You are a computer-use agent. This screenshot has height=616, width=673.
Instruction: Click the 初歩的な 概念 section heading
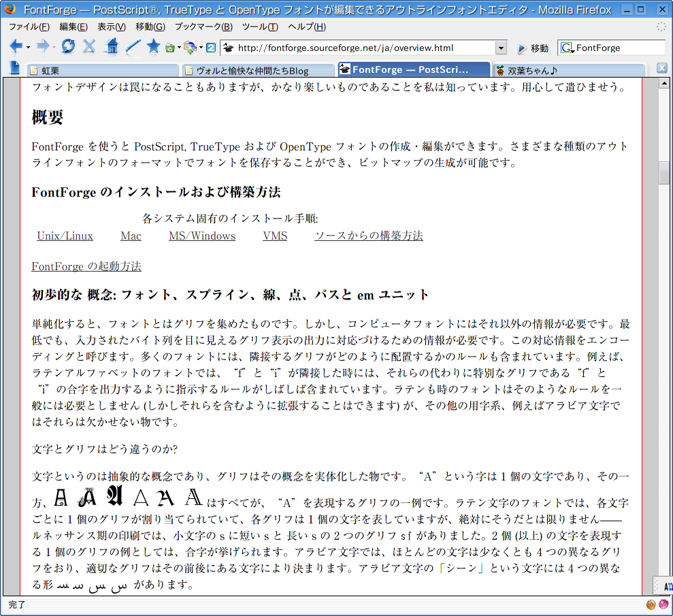pos(231,295)
